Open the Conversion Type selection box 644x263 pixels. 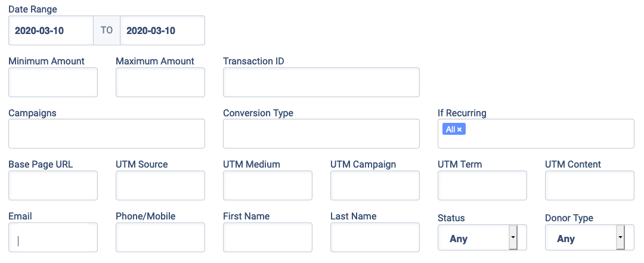pos(321,134)
